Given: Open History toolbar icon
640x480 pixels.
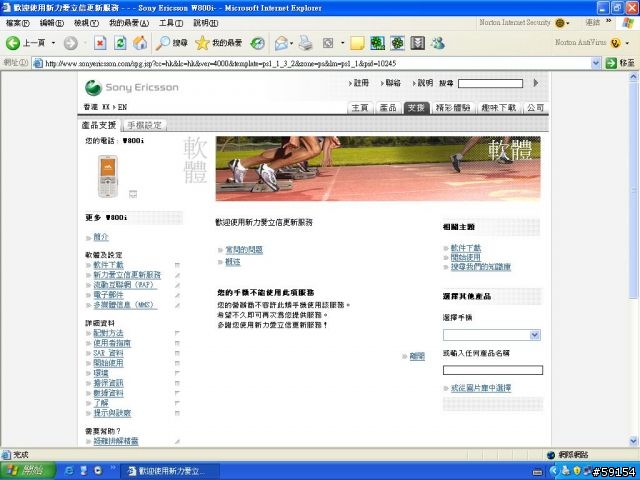Looking at the screenshot, I should tap(257, 43).
